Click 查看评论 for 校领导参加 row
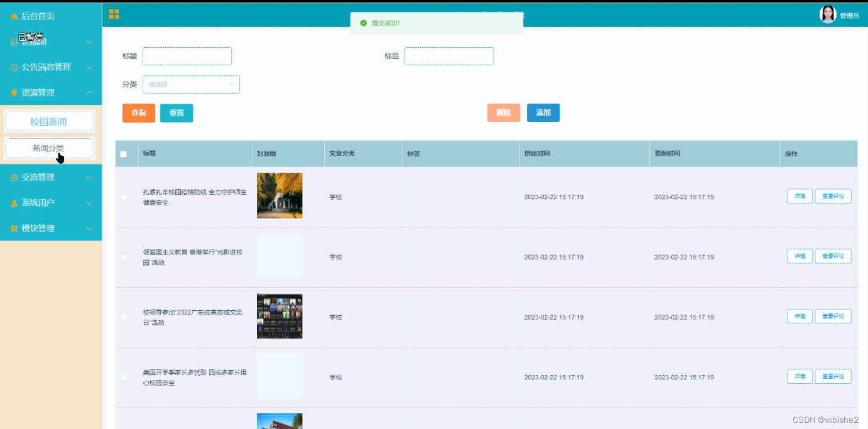This screenshot has width=868, height=429. click(x=833, y=317)
